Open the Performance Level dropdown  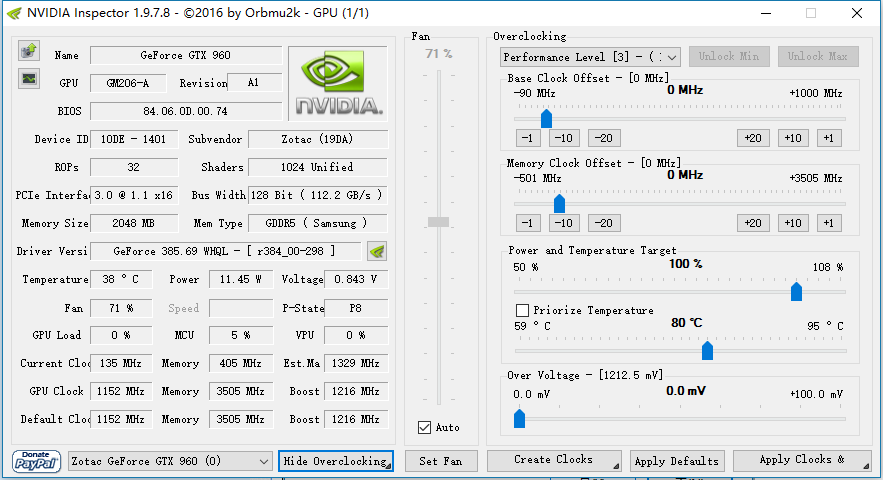click(590, 57)
